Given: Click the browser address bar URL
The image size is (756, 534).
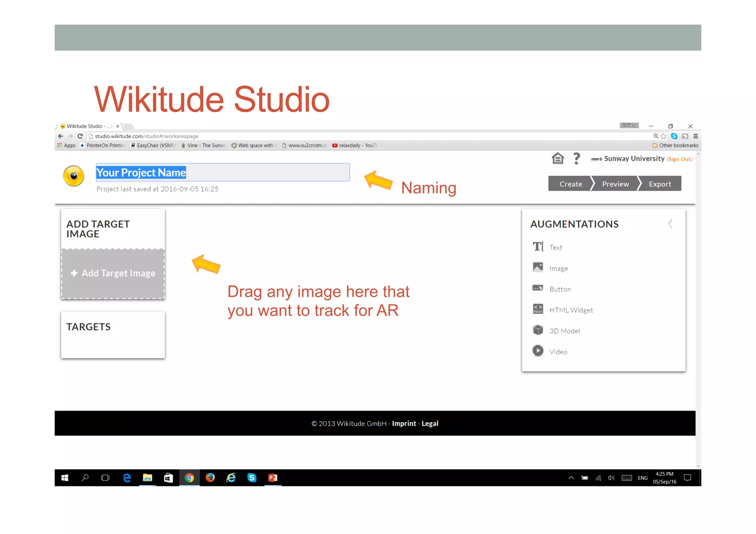Looking at the screenshot, I should (147, 136).
